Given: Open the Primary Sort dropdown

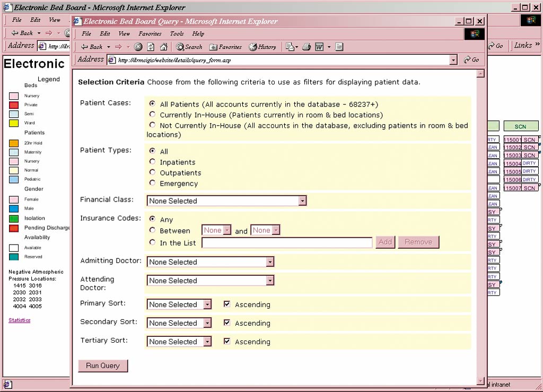Looking at the screenshot, I should pos(179,304).
